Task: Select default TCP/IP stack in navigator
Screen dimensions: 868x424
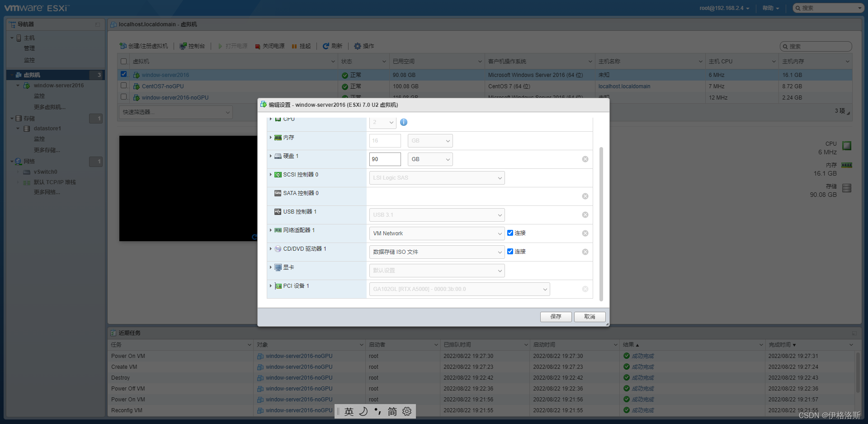Action: (55, 182)
